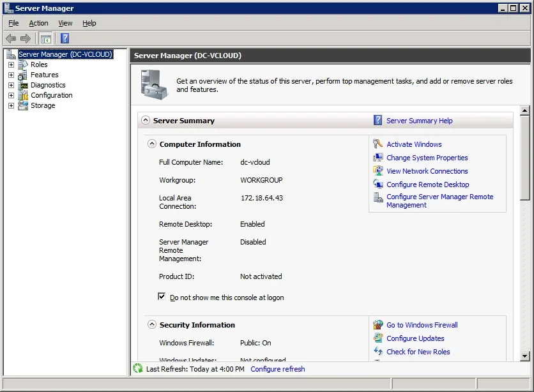Click the green refresh icon near Last Refresh
The width and height of the screenshot is (534, 392).
click(138, 368)
